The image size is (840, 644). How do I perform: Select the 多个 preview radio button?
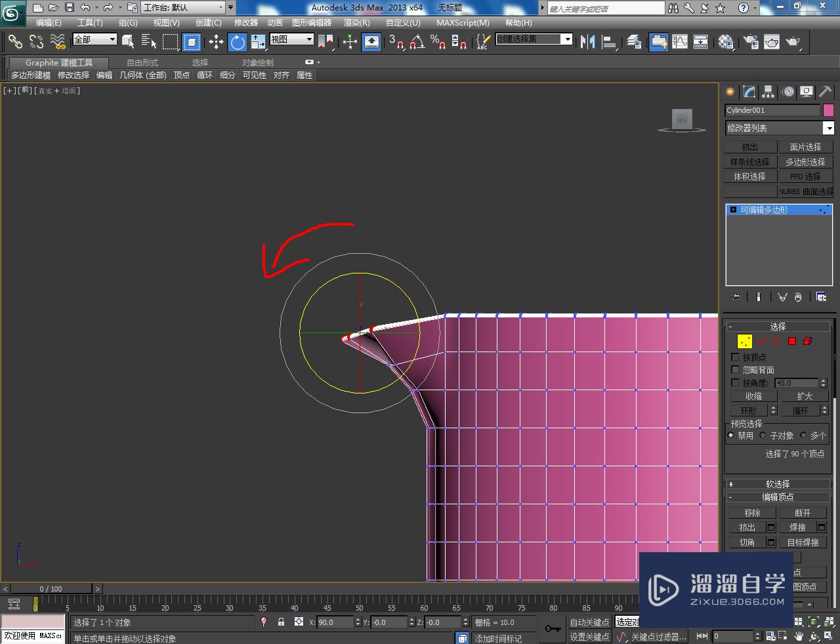(x=803, y=435)
